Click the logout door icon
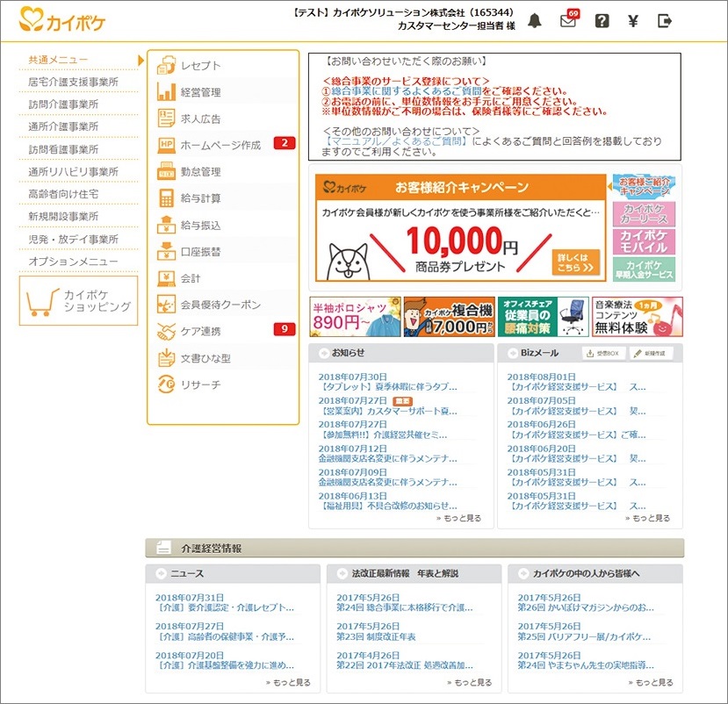 pyautogui.click(x=665, y=21)
